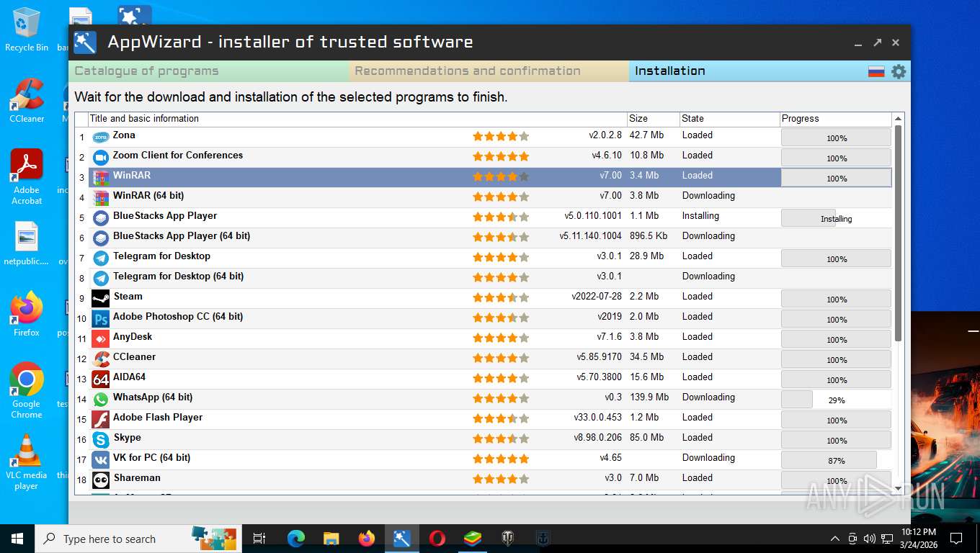Click version v5.85.9170 in the CCleaner row
This screenshot has height=553, width=980.
click(599, 356)
